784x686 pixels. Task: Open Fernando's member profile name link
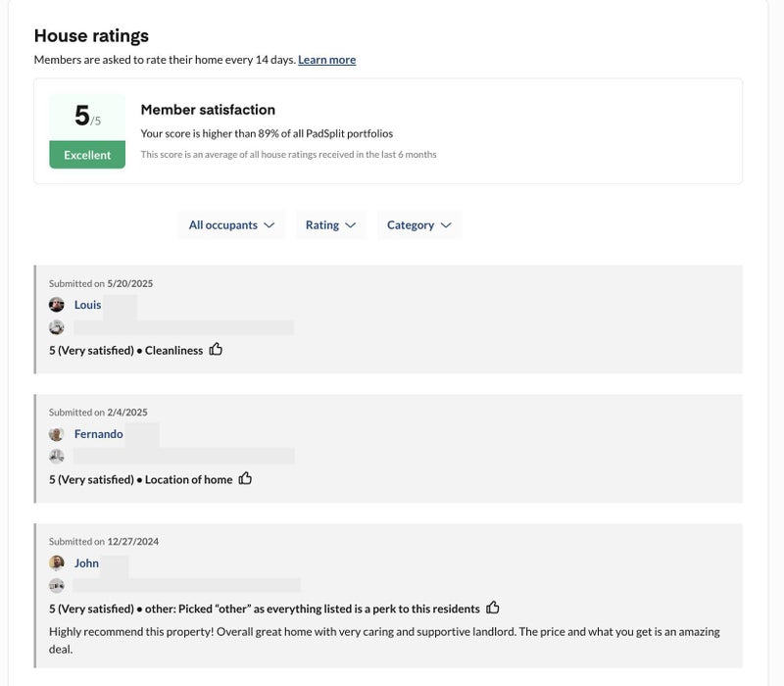pos(99,434)
